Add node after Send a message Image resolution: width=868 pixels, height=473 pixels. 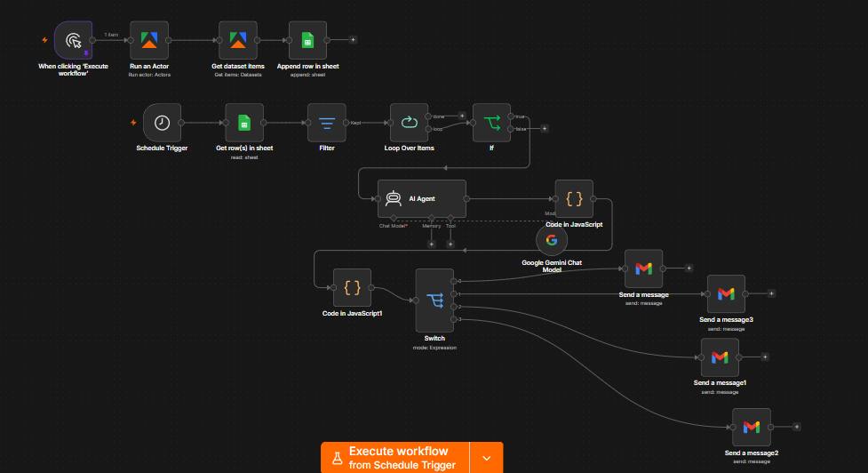pos(689,269)
